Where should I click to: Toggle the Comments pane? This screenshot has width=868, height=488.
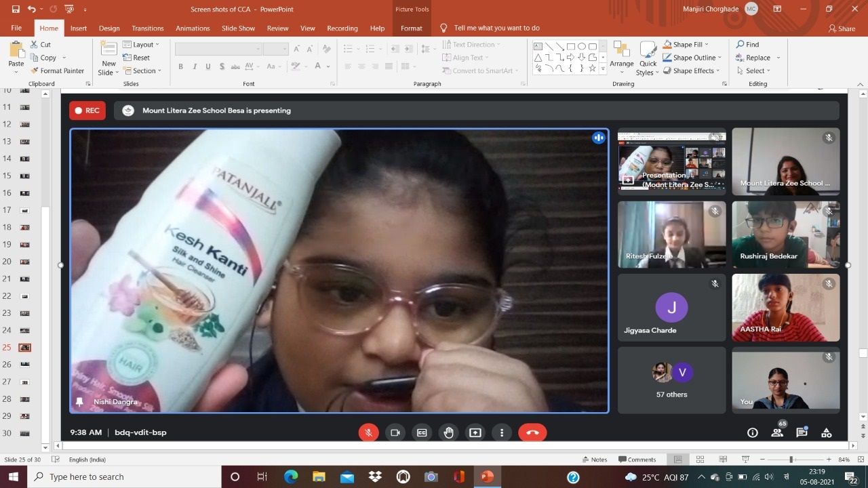(x=637, y=460)
